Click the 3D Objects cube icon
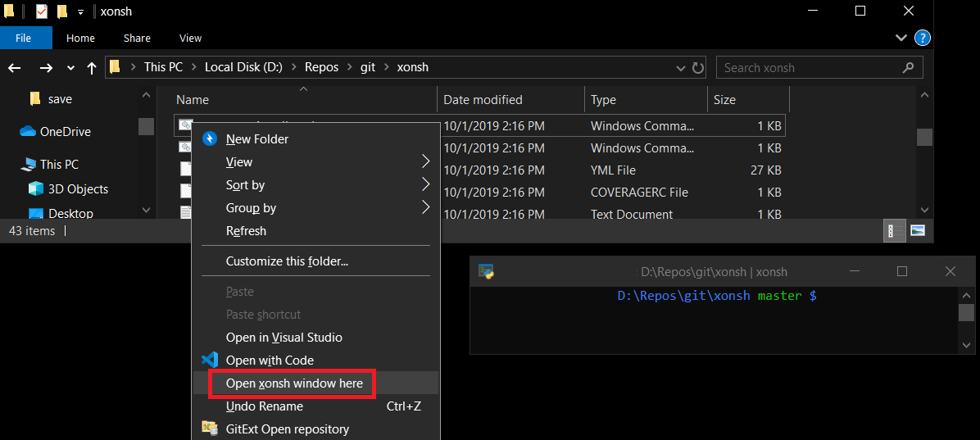Image resolution: width=980 pixels, height=440 pixels. click(x=36, y=188)
